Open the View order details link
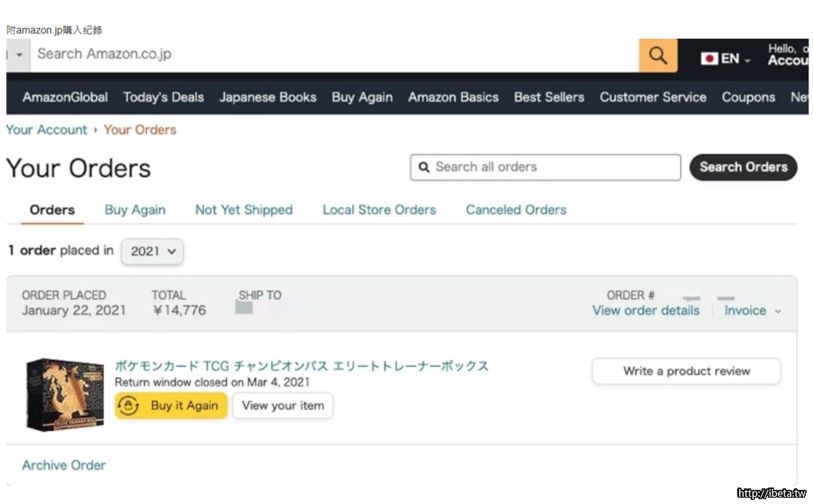 pyautogui.click(x=645, y=311)
